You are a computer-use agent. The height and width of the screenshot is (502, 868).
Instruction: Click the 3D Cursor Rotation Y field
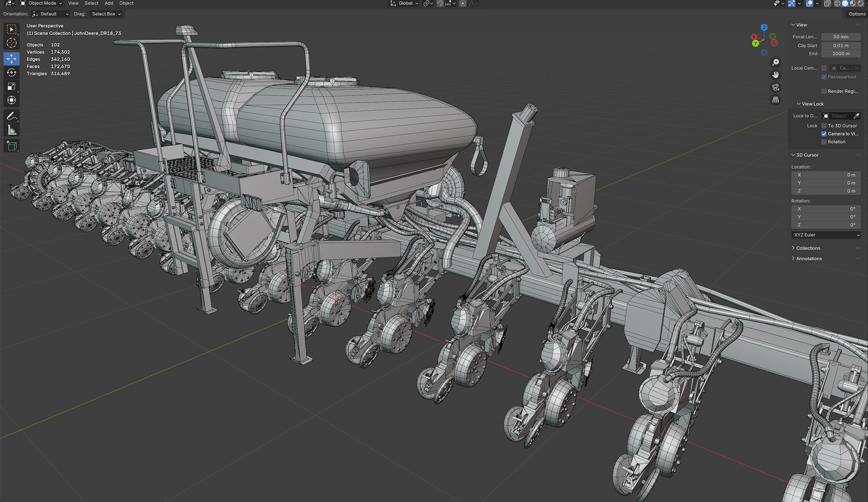click(826, 217)
